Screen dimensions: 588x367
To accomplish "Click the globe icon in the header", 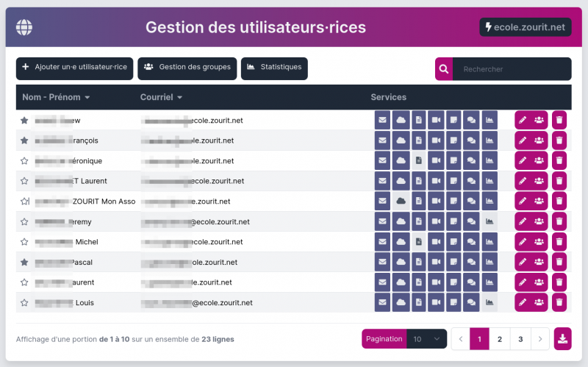I will click(24, 28).
